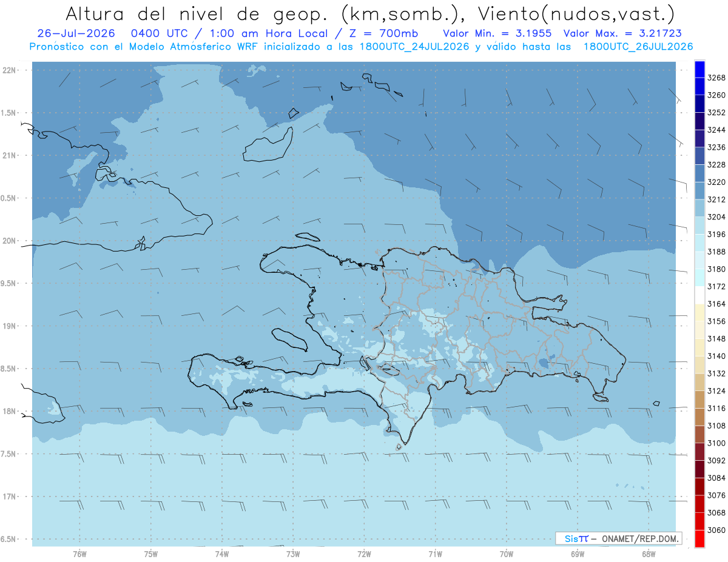Click the legend value '3268'
The width and height of the screenshot is (728, 562).
(716, 78)
